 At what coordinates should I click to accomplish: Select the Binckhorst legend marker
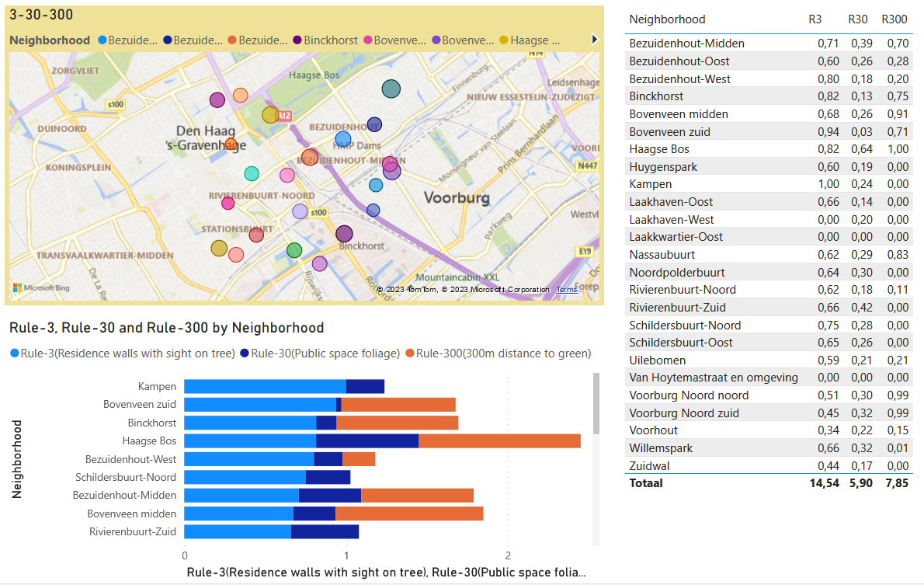pos(297,40)
